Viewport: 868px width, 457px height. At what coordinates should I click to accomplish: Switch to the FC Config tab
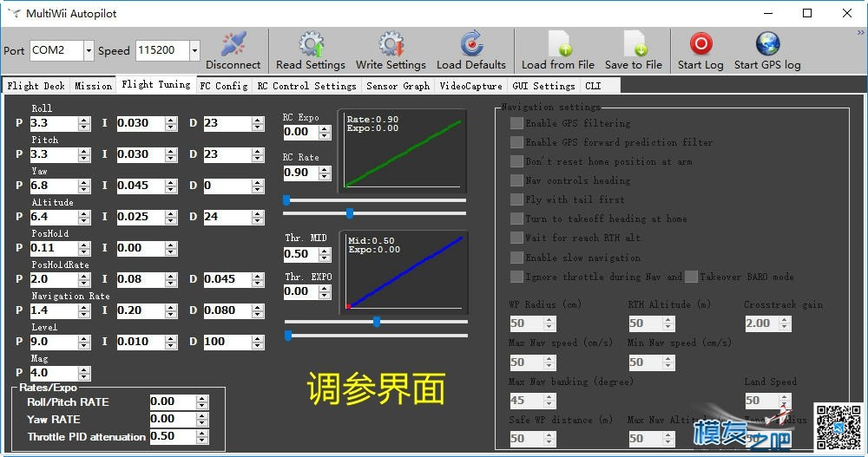[224, 86]
